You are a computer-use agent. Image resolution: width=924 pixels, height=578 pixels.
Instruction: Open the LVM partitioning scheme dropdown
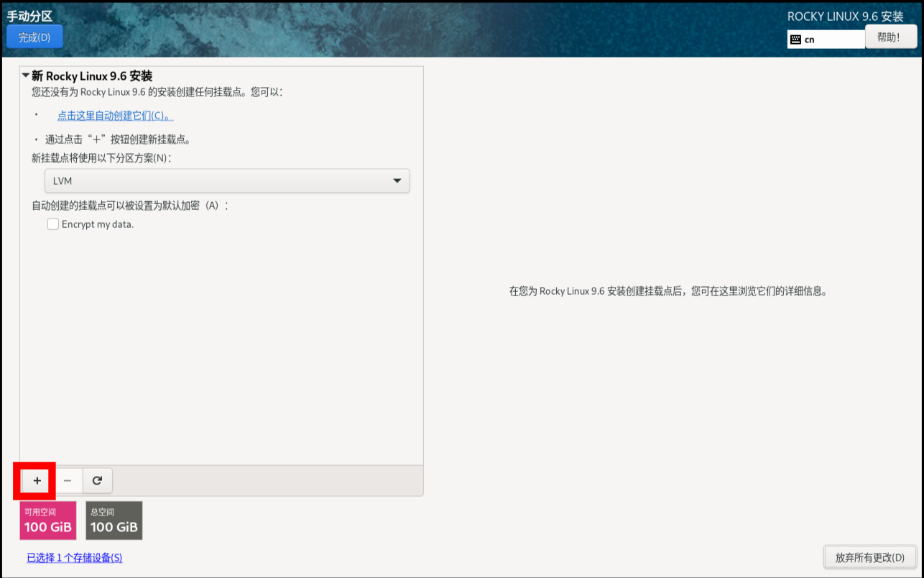(227, 181)
